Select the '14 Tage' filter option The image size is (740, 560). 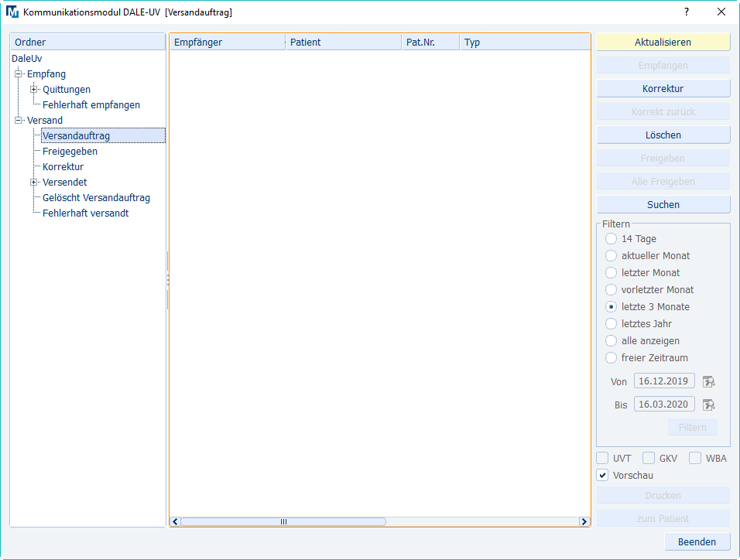point(612,239)
